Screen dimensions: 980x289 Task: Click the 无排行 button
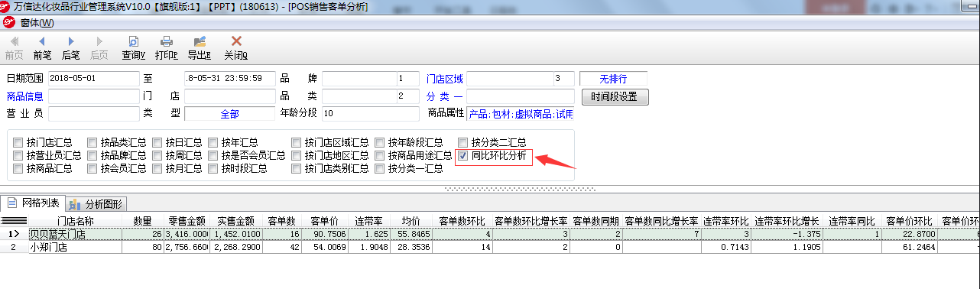[x=613, y=78]
